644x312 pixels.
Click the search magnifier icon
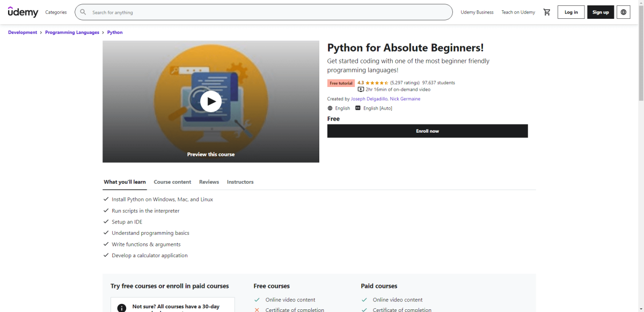pos(82,12)
